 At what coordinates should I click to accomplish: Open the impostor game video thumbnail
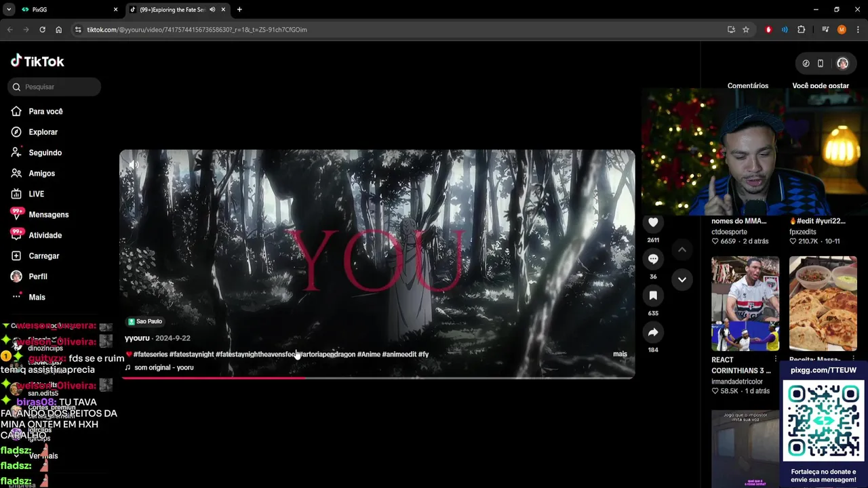(x=745, y=449)
